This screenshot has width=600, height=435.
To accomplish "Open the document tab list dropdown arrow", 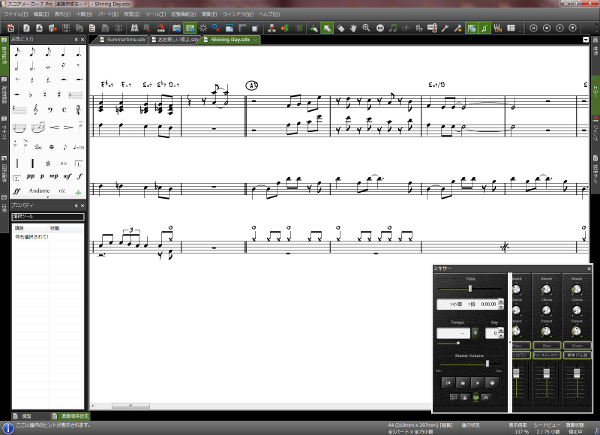I will click(585, 40).
